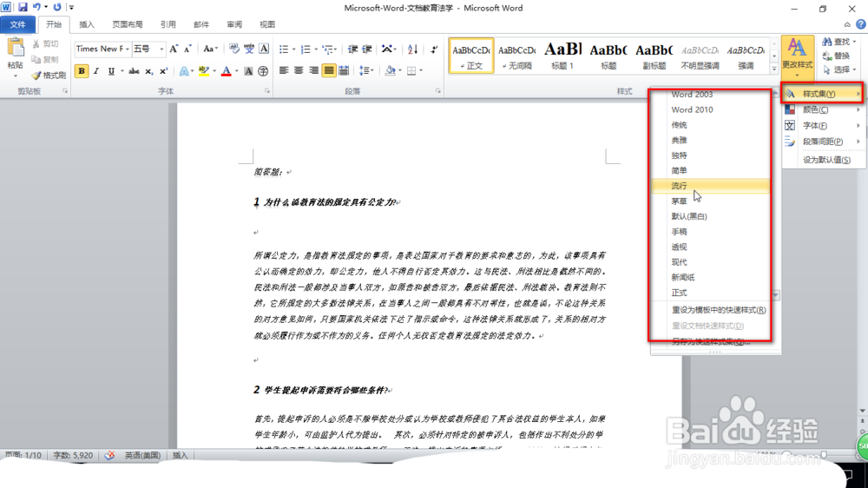
Task: Open the 文件 (File) tab
Action: (17, 24)
